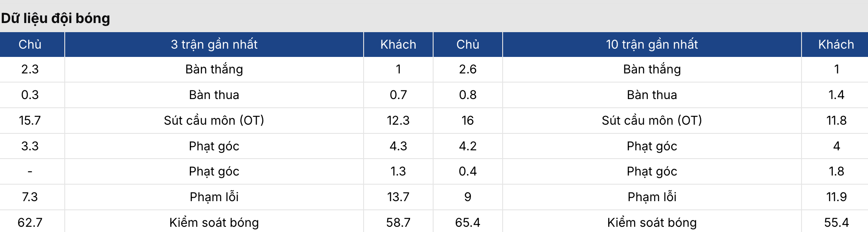Screen dimensions: 868x232
Task: Select the "3 trận gần nhất" column header
Action: point(214,44)
